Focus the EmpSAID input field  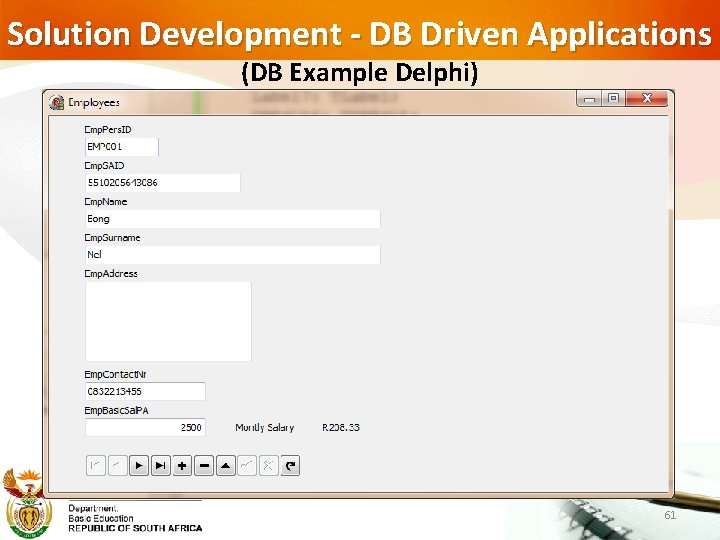[x=163, y=183]
